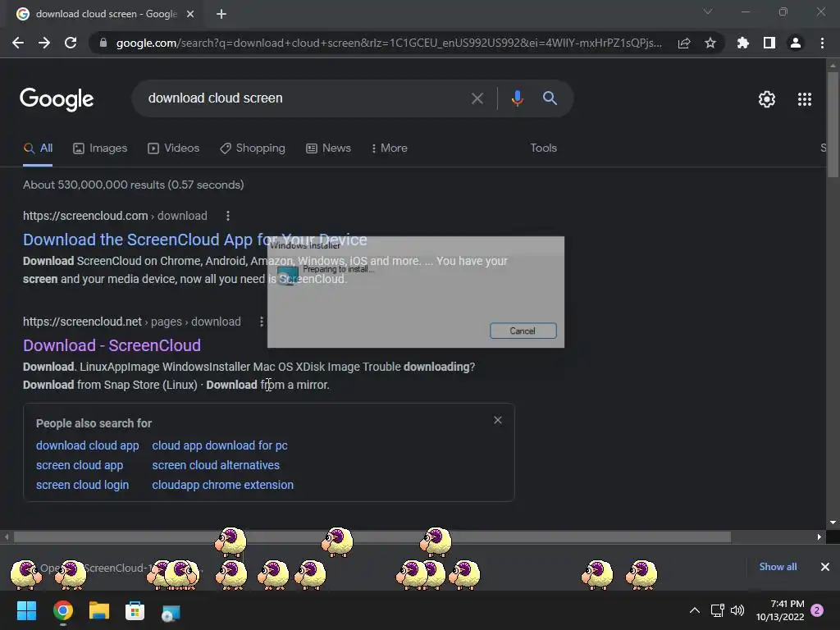Open the search Tools options
This screenshot has width=840, height=630.
click(543, 148)
